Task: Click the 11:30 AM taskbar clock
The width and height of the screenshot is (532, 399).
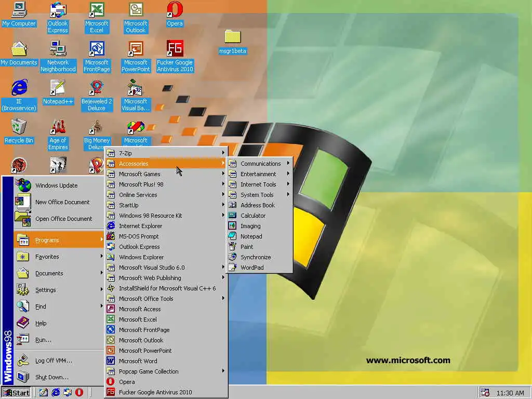Action: tap(510, 393)
